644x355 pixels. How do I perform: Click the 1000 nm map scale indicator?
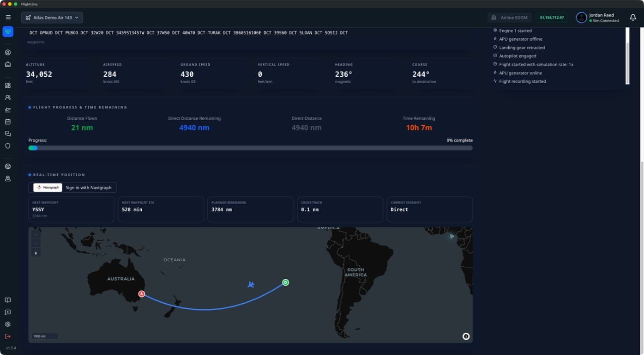(x=45, y=337)
